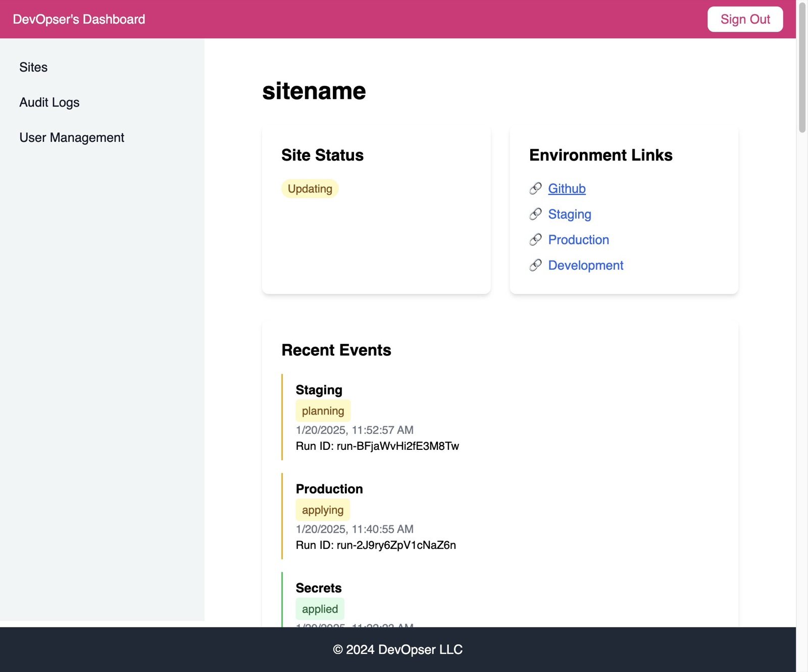The width and height of the screenshot is (808, 672).
Task: Click the Environment Links heading
Action: (x=600, y=155)
